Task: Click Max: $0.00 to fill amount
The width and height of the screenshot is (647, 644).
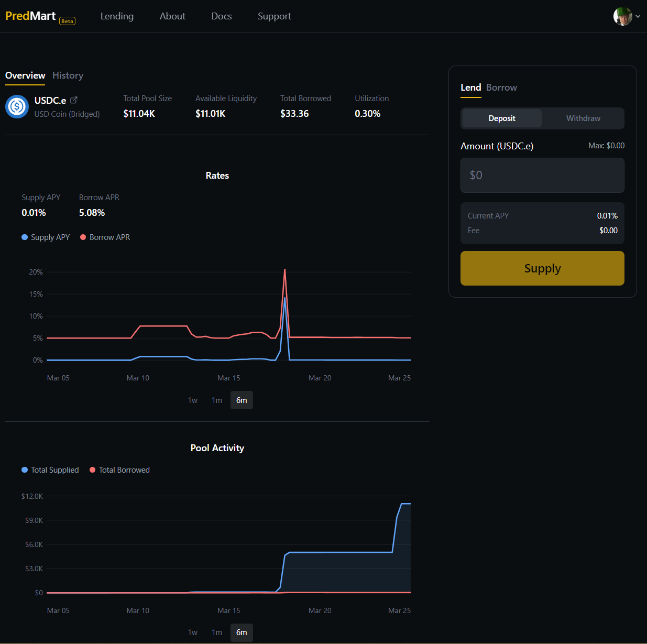Action: (606, 146)
